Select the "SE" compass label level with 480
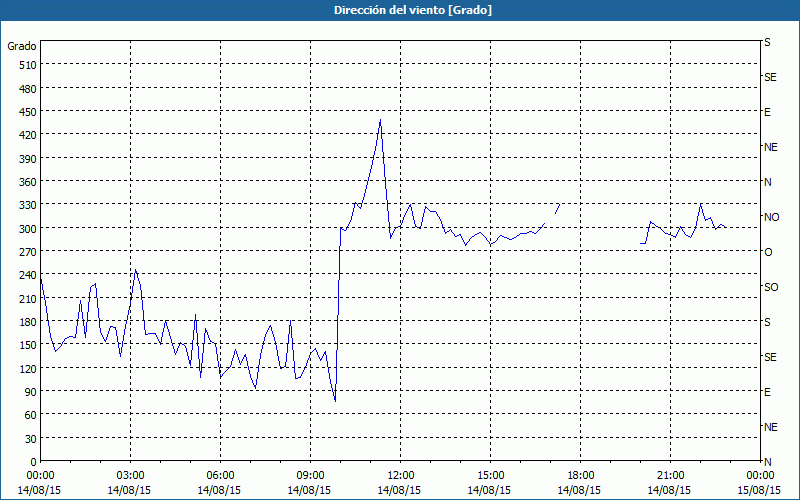 [770, 77]
